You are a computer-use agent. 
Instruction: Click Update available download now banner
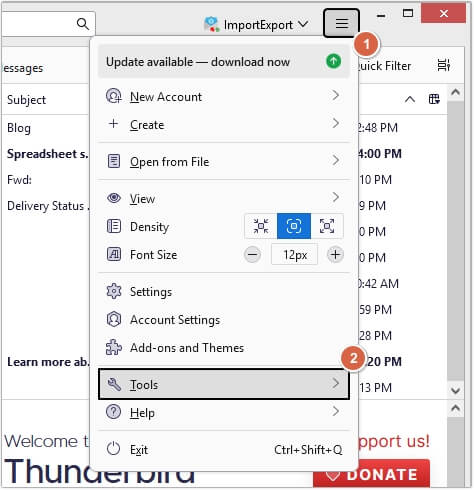coord(224,62)
